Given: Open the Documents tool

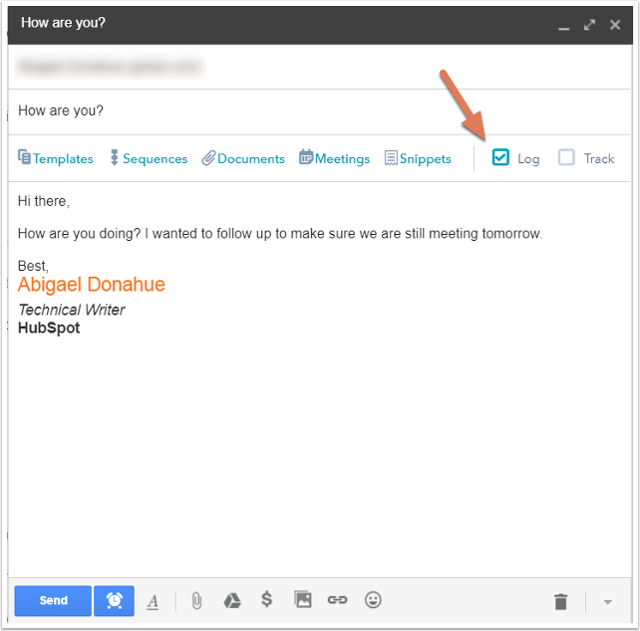Looking at the screenshot, I should pyautogui.click(x=243, y=158).
